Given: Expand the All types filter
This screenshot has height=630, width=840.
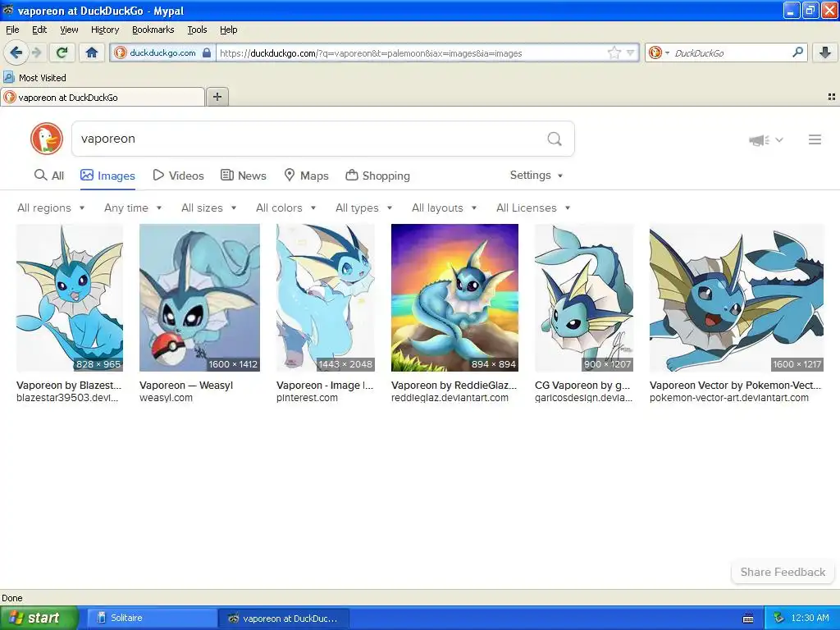Looking at the screenshot, I should coord(363,208).
